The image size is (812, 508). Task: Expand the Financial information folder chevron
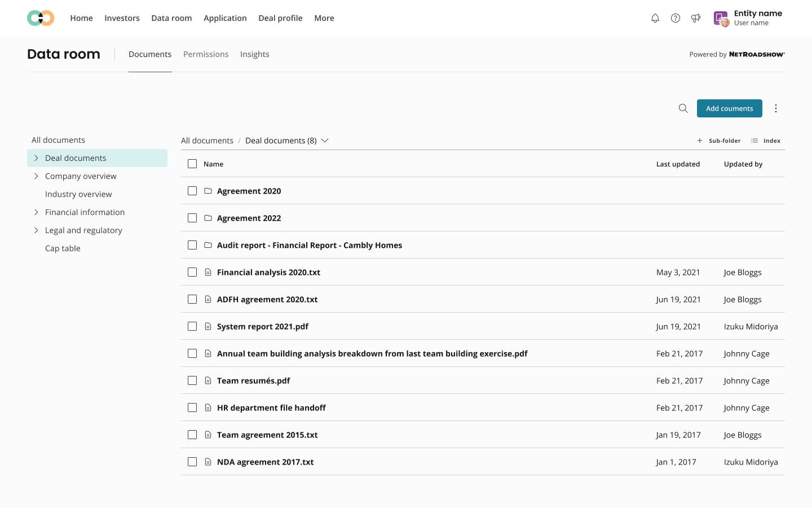click(x=36, y=212)
